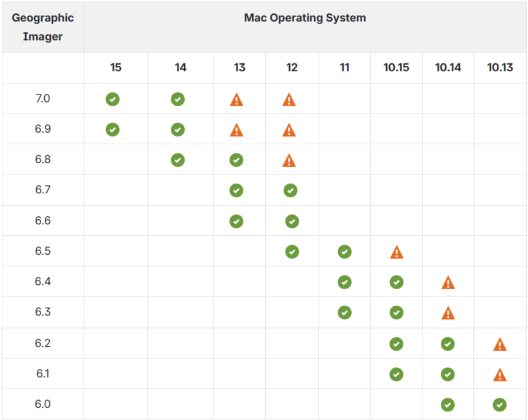Click the 6.5 version row label
528x420 pixels.
click(x=43, y=251)
